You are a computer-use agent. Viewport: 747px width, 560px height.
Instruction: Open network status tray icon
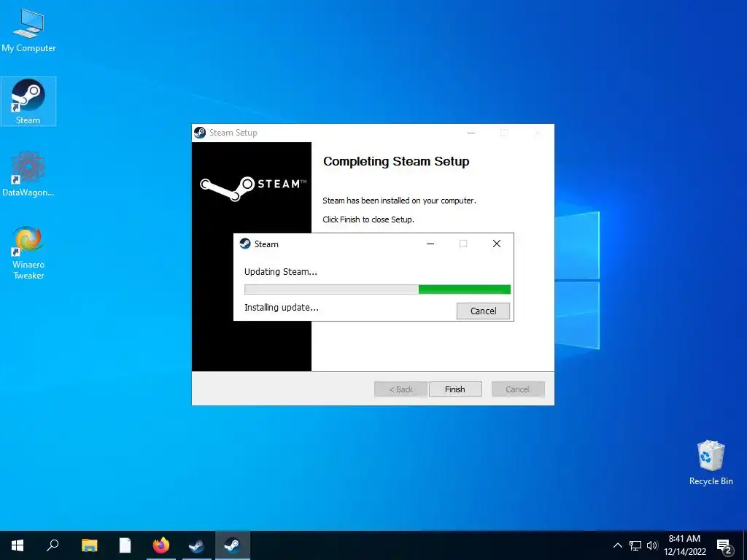tap(635, 545)
